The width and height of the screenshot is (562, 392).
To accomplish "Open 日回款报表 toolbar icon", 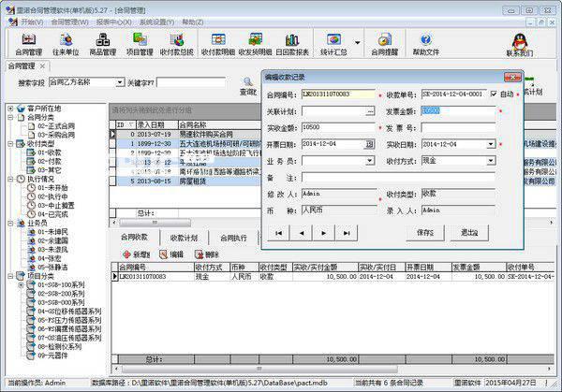I will [x=292, y=44].
